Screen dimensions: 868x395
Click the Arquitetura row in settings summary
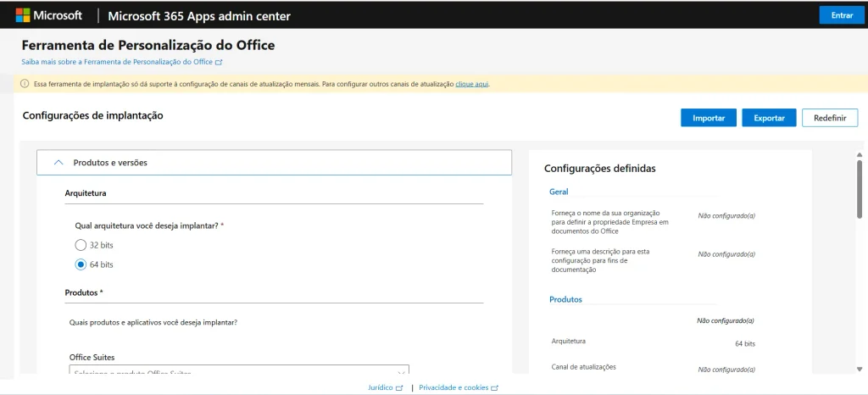coord(654,342)
